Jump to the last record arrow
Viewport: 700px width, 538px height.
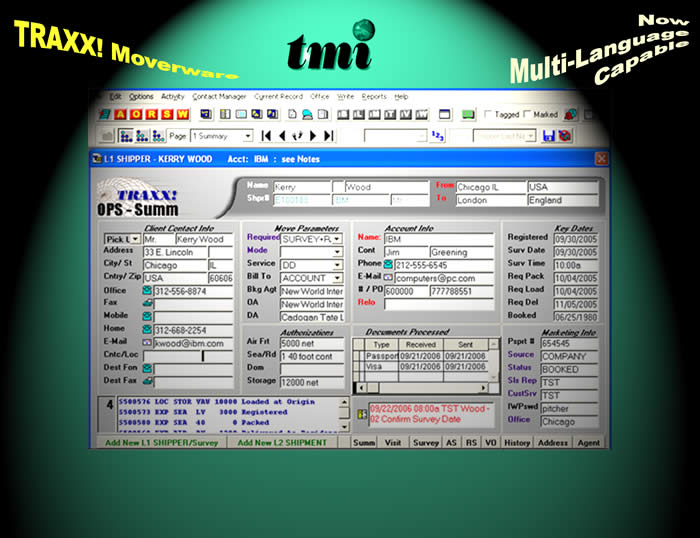329,136
